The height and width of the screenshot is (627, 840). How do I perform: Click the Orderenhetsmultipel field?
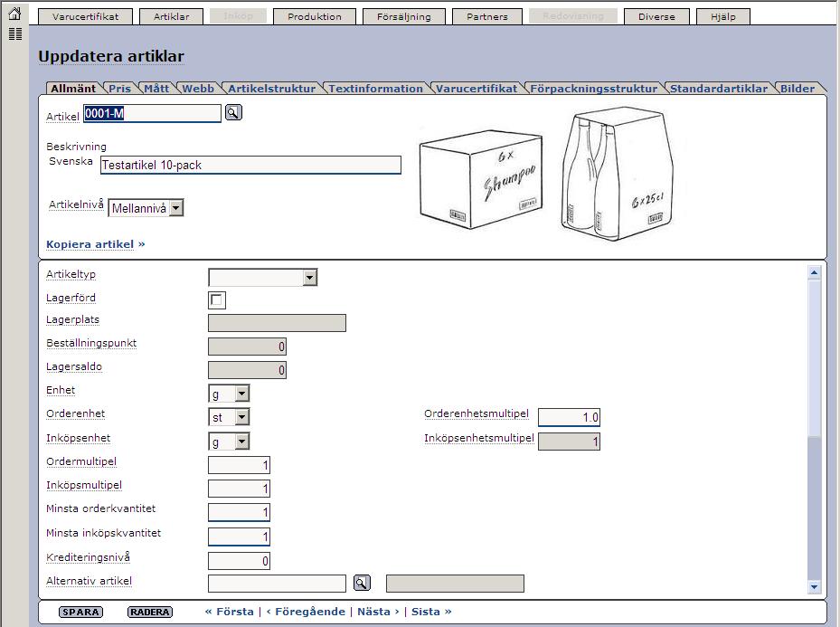pos(569,417)
